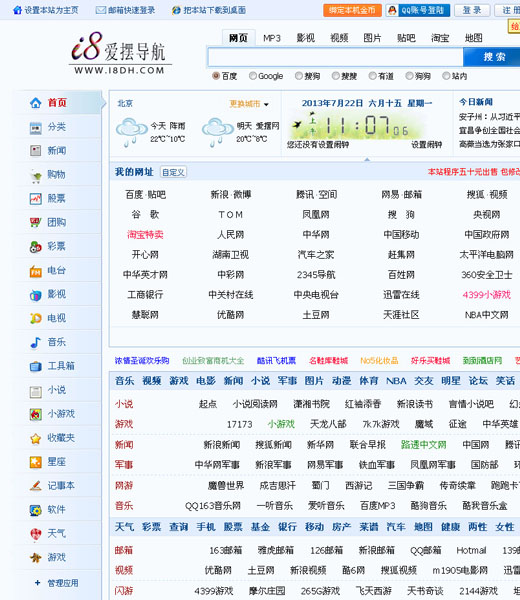The height and width of the screenshot is (600, 520).
Task: Select the 百度 search engine radio button
Action: pos(215,76)
